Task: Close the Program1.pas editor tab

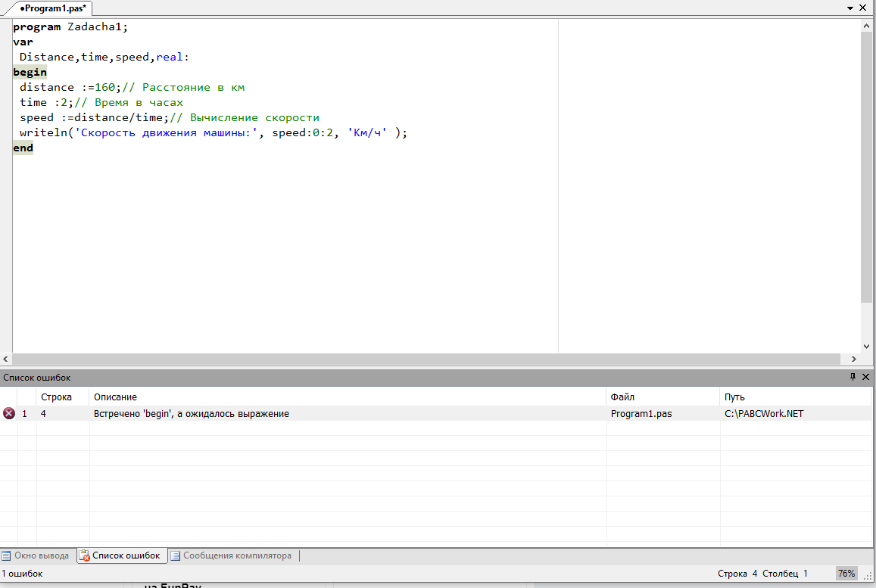Action: pos(863,8)
